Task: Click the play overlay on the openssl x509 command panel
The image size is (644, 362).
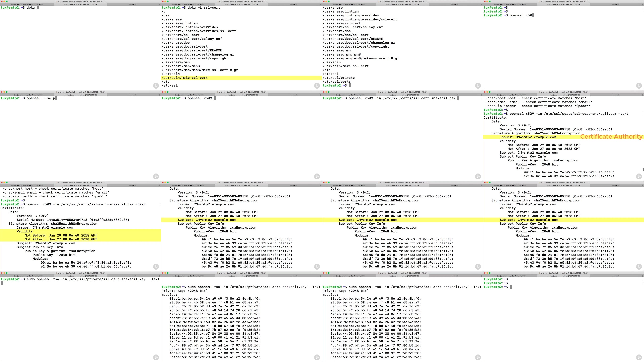Action: (x=317, y=176)
